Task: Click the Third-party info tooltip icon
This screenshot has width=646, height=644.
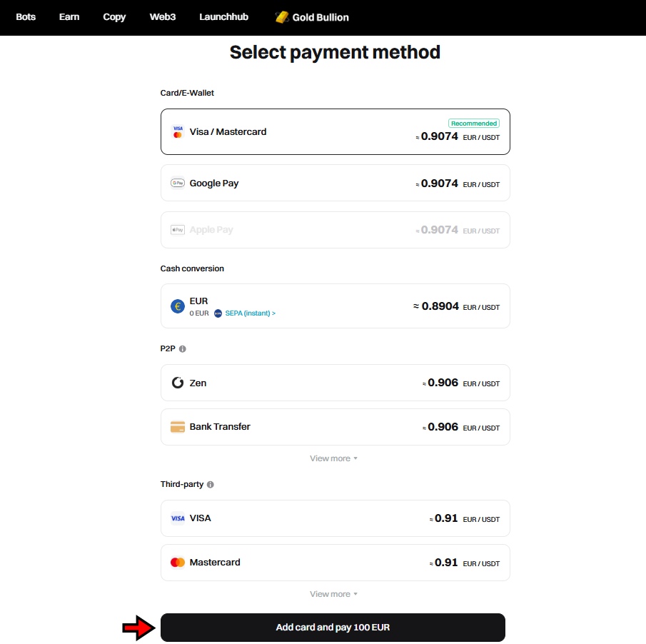Action: pyautogui.click(x=209, y=484)
